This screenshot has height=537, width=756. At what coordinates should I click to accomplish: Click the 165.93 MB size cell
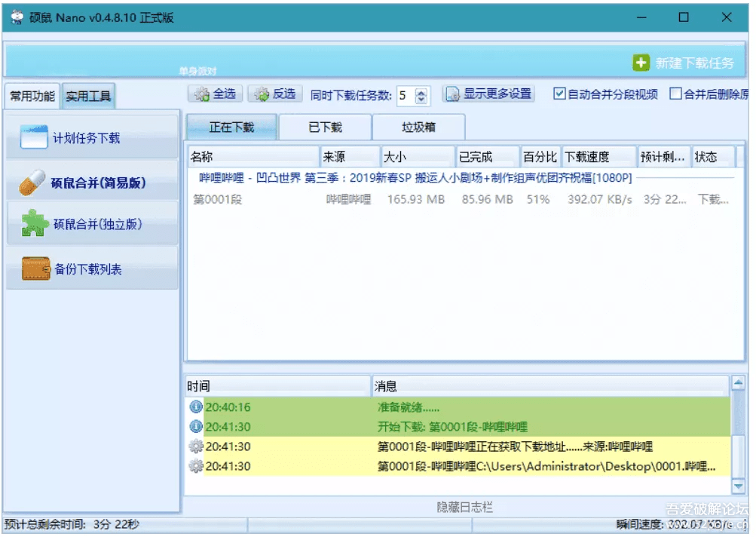pyautogui.click(x=415, y=199)
